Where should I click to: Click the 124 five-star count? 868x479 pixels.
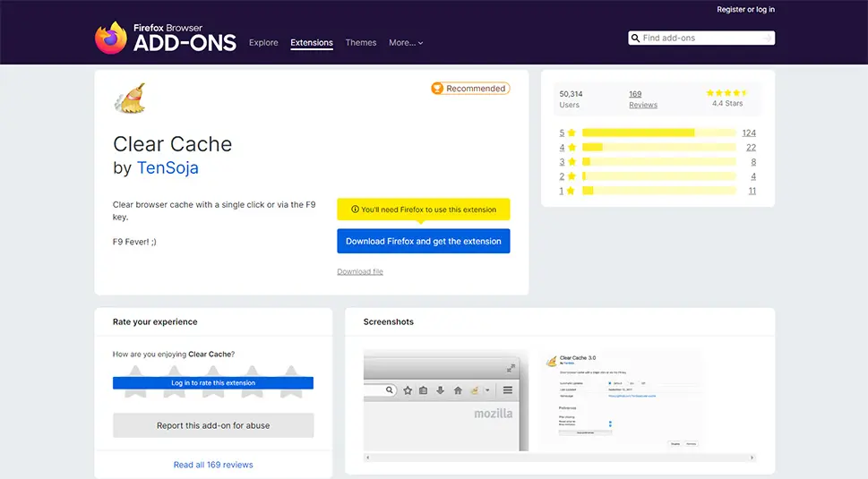coord(749,133)
